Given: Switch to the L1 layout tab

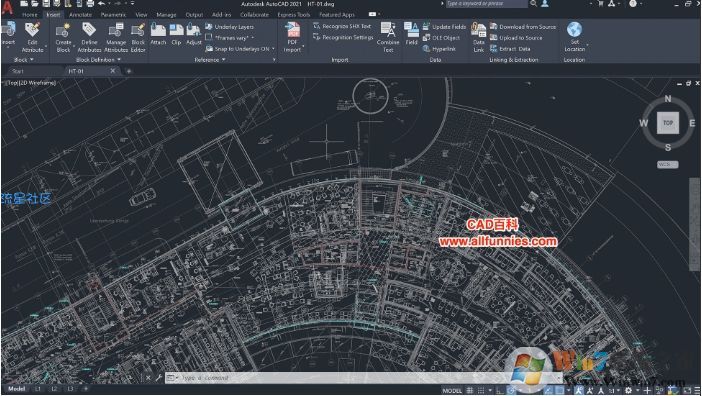Looking at the screenshot, I should (38, 389).
